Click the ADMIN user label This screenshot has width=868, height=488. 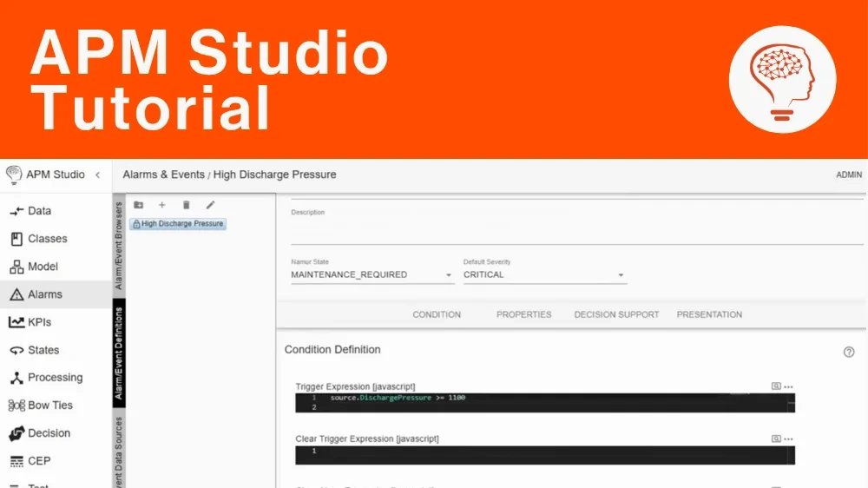click(849, 175)
